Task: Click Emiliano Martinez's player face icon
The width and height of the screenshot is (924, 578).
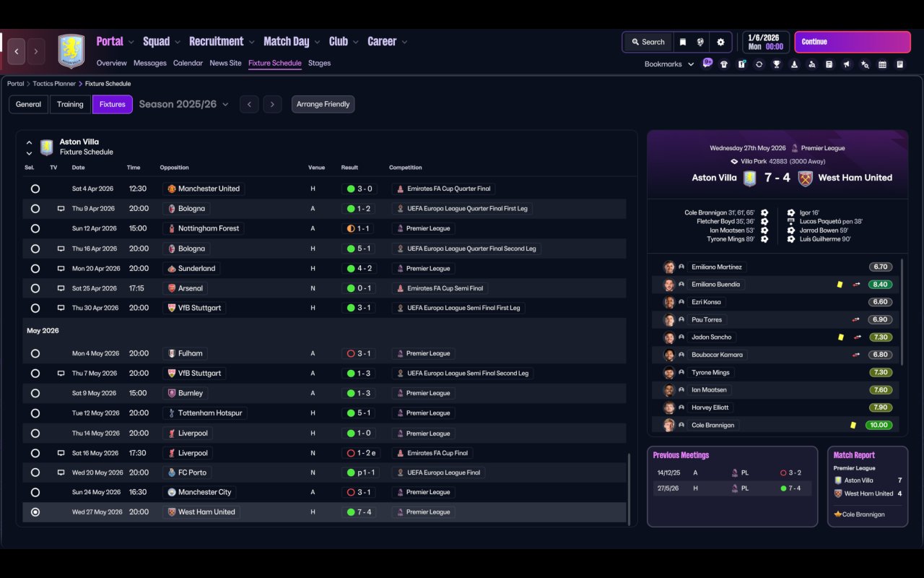Action: (669, 267)
